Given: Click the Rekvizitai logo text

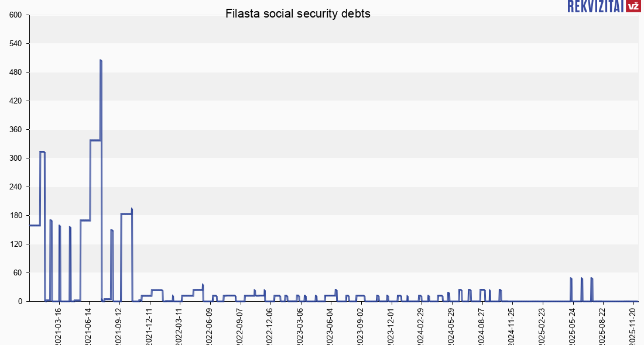Looking at the screenshot, I should [595, 6].
